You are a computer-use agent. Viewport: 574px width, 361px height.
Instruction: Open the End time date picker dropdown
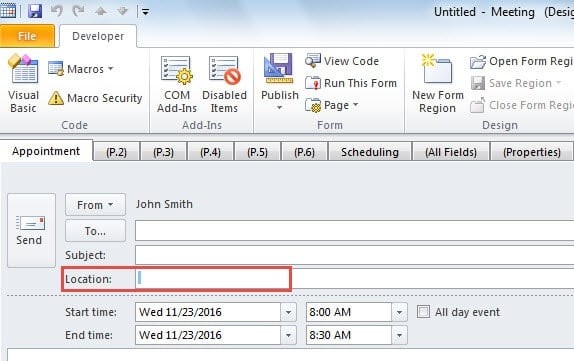[288, 335]
